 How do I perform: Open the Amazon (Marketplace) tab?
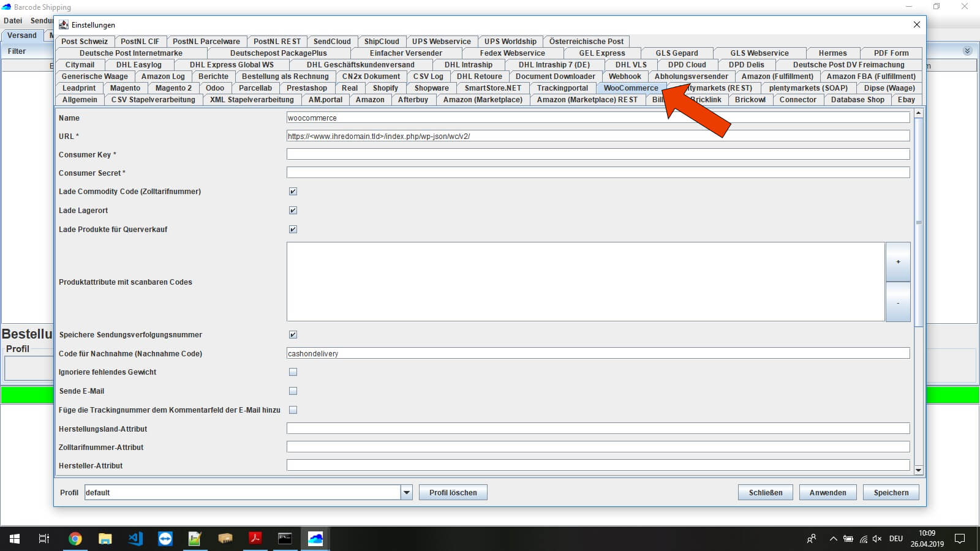click(x=483, y=100)
